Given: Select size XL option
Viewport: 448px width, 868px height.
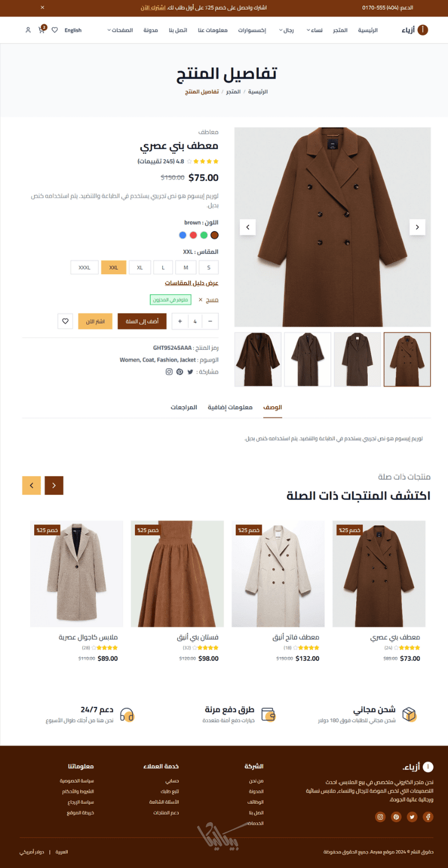Looking at the screenshot, I should coord(140,268).
